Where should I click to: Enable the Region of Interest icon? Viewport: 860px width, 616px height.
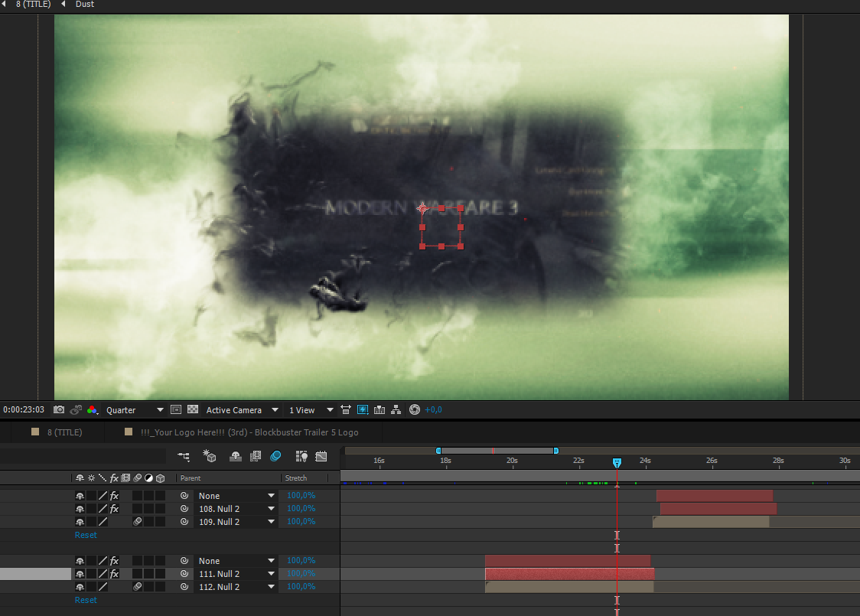click(176, 409)
